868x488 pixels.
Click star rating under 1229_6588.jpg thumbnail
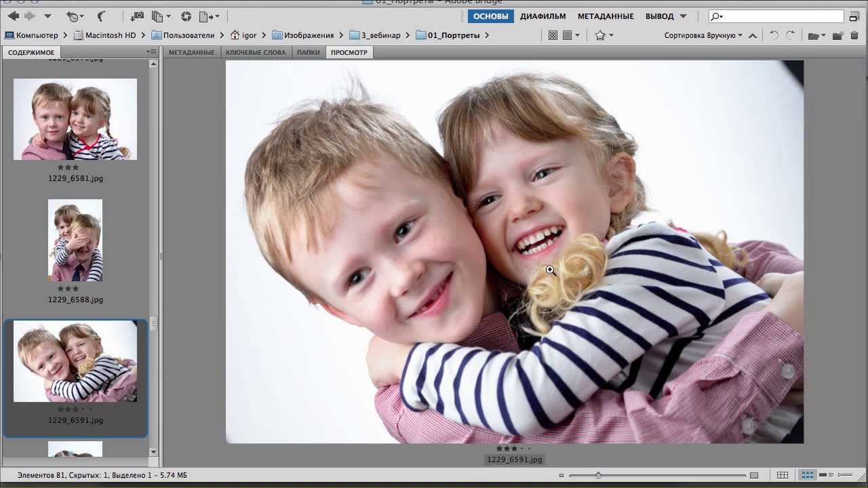tap(68, 289)
